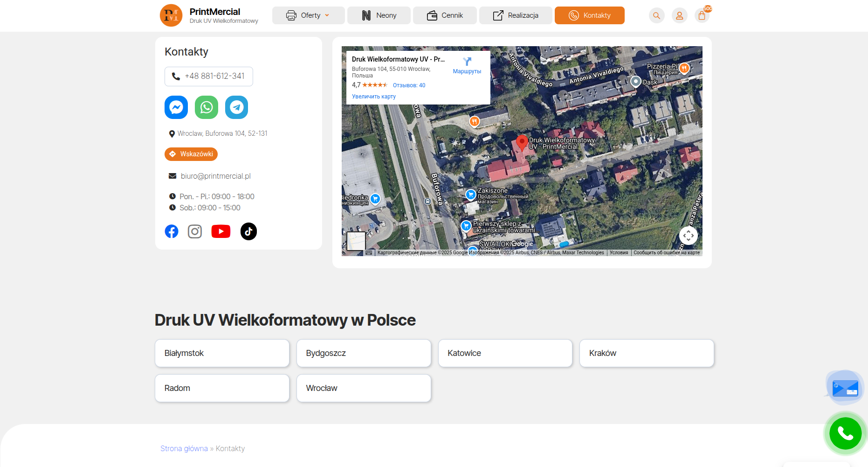Call phone number +48 881-612-341
The image size is (868, 467).
point(209,77)
